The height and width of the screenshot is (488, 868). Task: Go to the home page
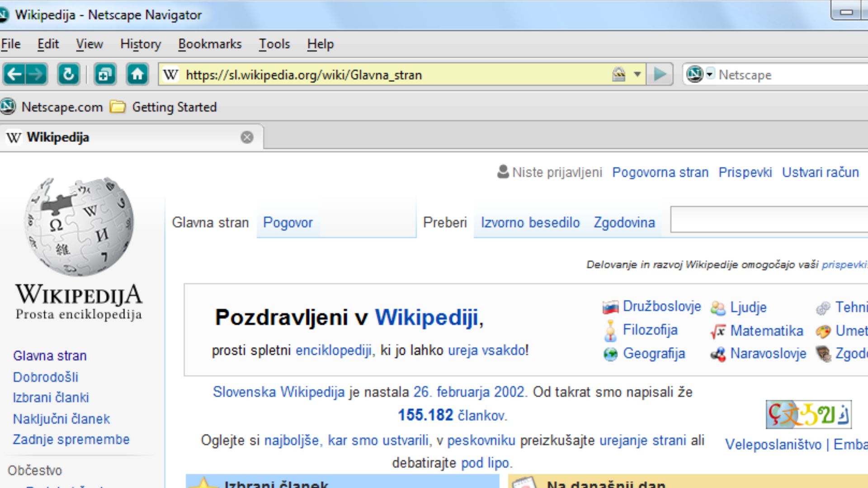click(x=138, y=75)
